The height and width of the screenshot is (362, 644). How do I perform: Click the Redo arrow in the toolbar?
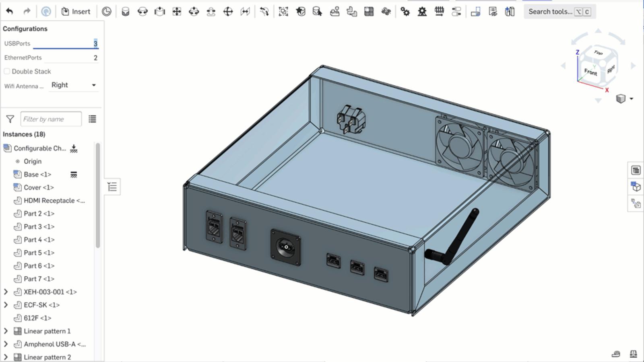coord(27,12)
